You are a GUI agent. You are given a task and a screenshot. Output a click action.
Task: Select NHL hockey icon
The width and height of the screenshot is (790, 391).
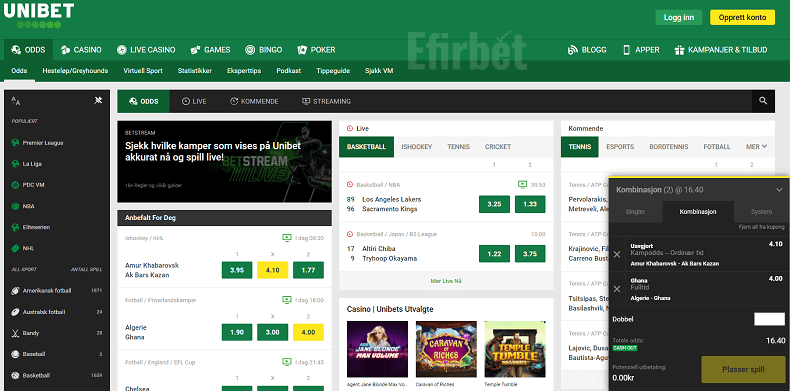click(x=15, y=248)
